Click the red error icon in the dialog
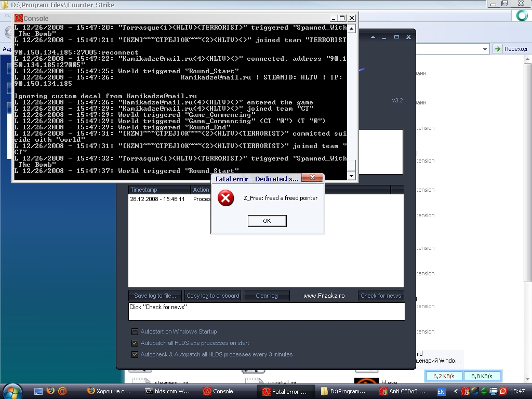 (225, 198)
